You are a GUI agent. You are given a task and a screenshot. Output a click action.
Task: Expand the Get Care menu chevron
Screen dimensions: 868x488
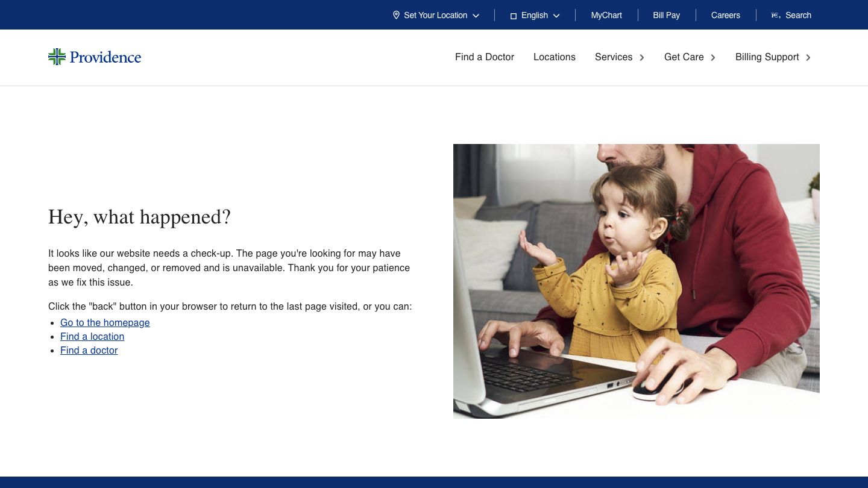pyautogui.click(x=713, y=57)
